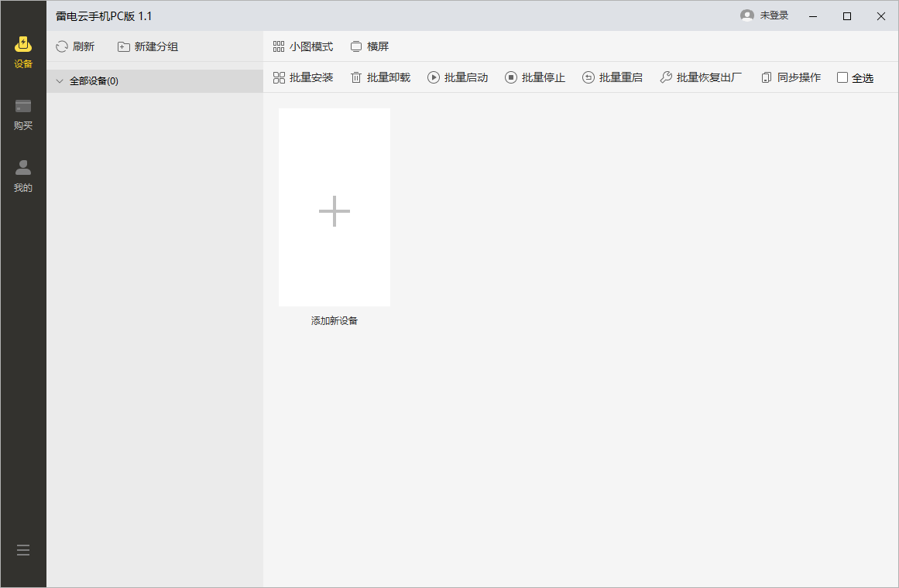
Task: Open the 设备 devices sidebar tab
Action: tap(23, 52)
